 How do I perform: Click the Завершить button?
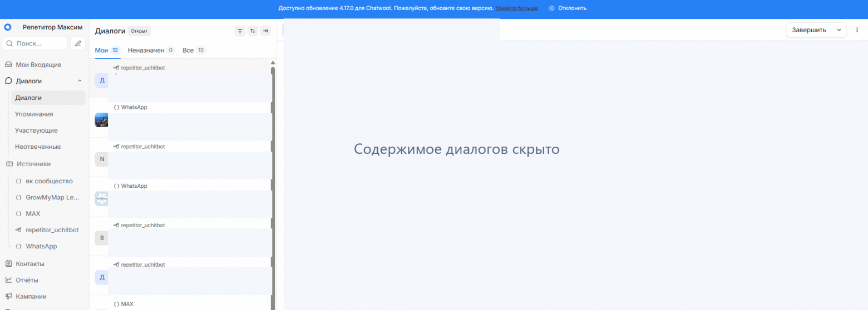[x=810, y=30]
